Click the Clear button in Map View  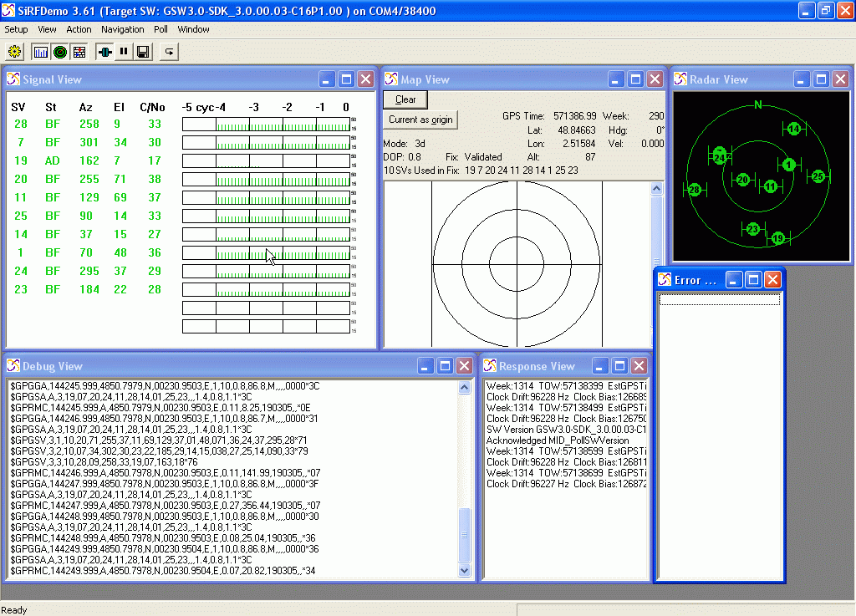tap(405, 99)
